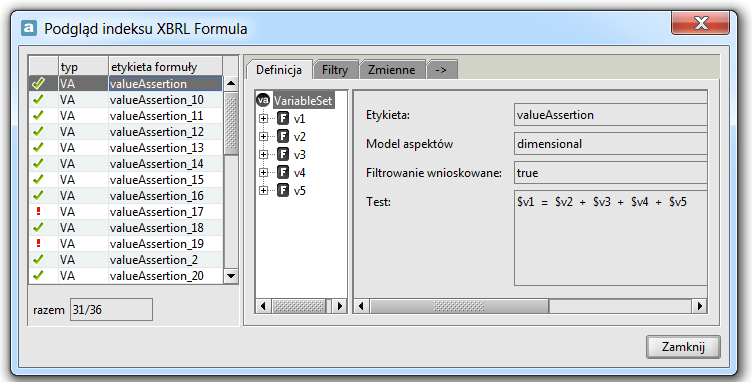752x382 pixels.
Task: Expand the v2 variable tree node
Action: 263,137
